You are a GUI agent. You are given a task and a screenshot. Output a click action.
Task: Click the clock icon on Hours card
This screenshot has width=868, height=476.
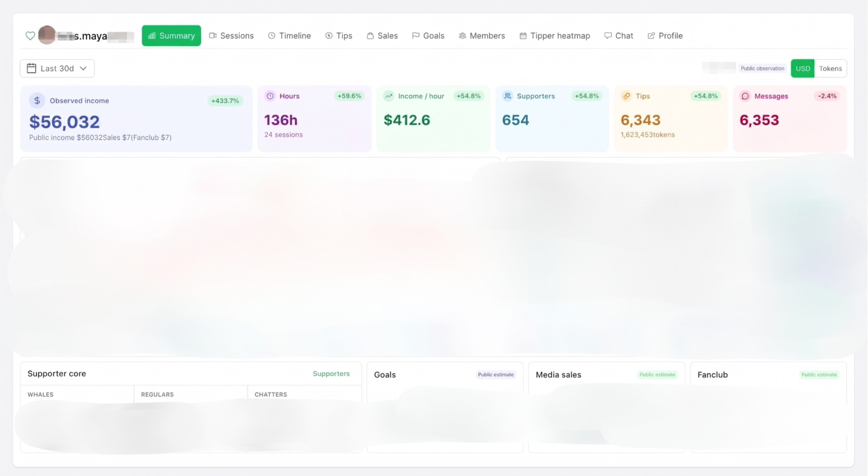[270, 96]
